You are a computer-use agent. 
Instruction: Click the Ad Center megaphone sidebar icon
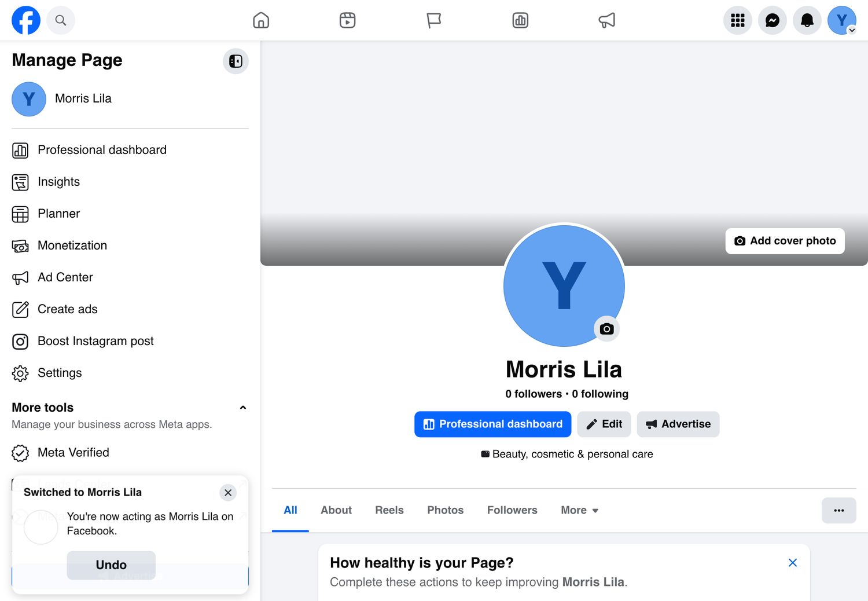point(20,278)
